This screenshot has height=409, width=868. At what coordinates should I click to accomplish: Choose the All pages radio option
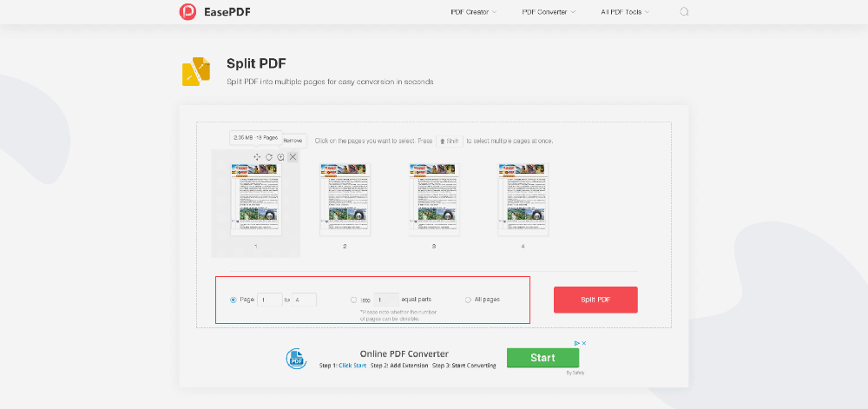tap(468, 300)
